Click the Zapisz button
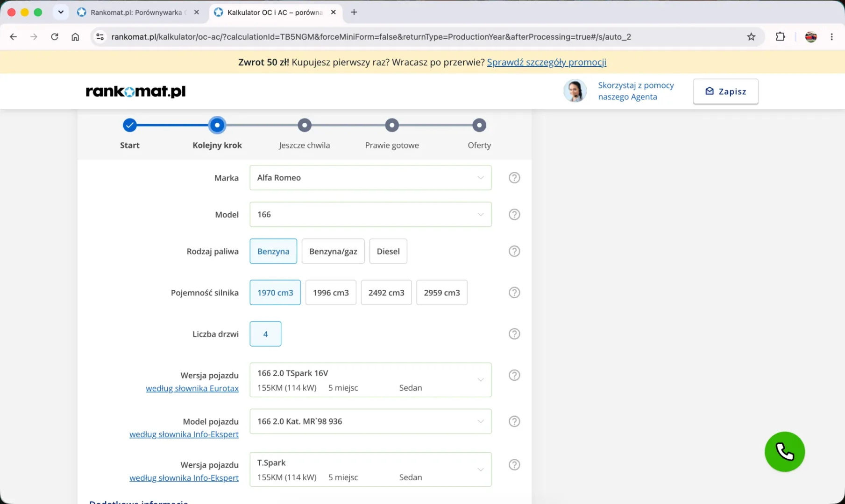Viewport: 845px width, 504px height. tap(725, 91)
